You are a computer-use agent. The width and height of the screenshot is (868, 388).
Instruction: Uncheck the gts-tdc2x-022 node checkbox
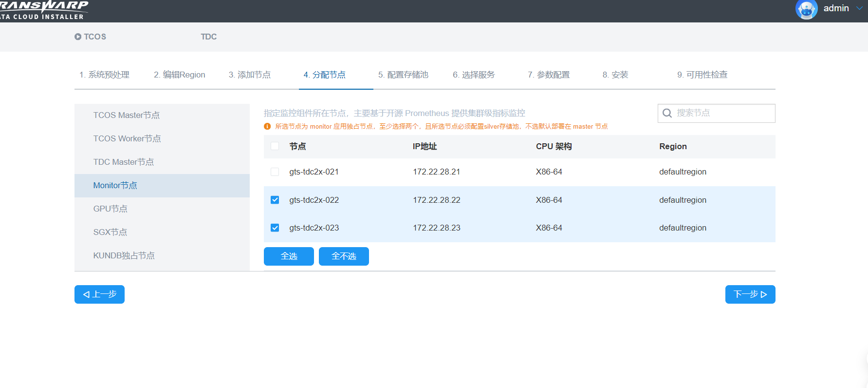pos(275,200)
